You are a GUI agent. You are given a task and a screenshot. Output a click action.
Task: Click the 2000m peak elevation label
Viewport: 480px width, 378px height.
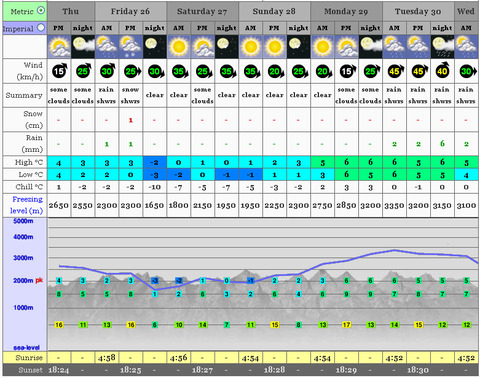pyautogui.click(x=28, y=280)
